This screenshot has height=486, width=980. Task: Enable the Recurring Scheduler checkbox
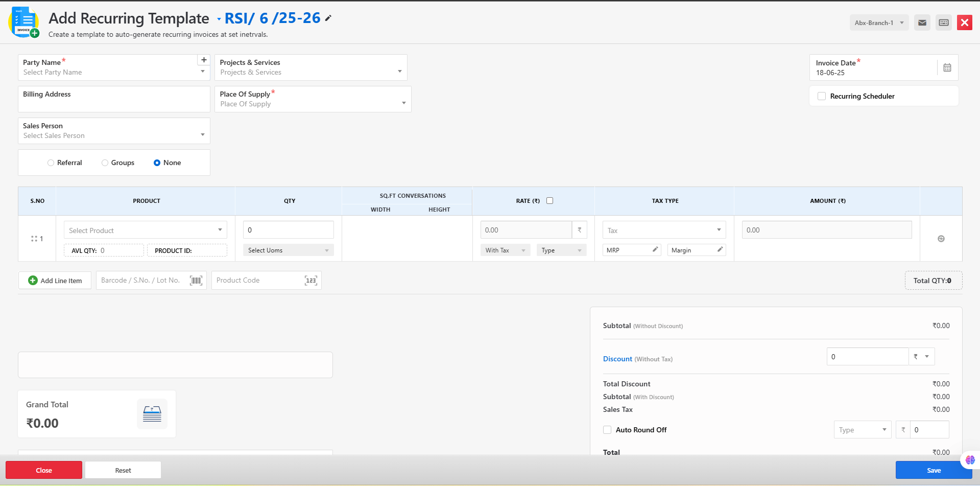(x=822, y=96)
